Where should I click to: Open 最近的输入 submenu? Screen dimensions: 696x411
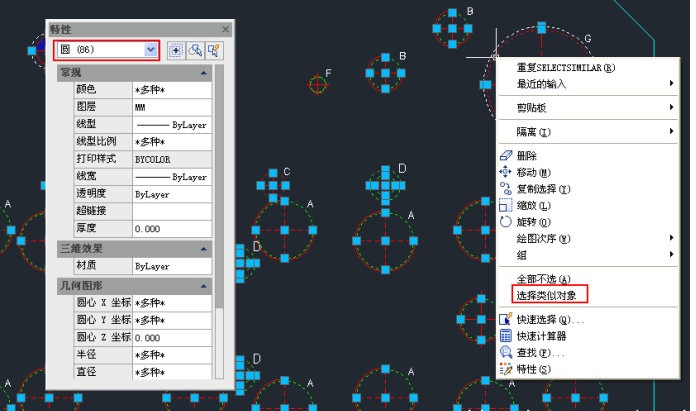click(x=588, y=84)
